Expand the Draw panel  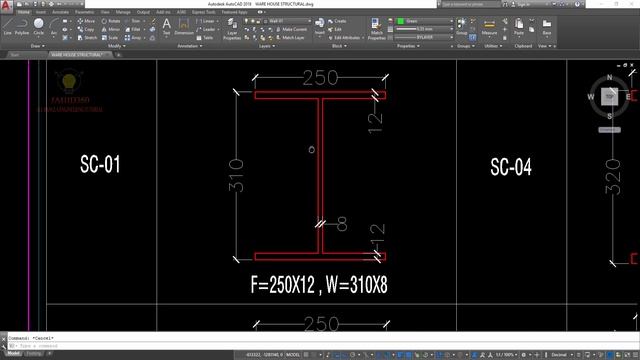(38, 46)
